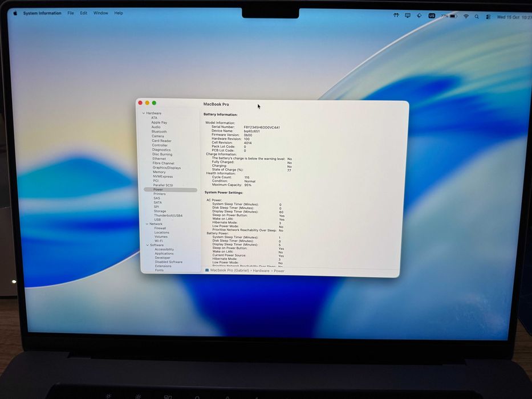Select Card Reader in the sidebar
Image resolution: width=532 pixels, height=399 pixels.
click(x=161, y=141)
